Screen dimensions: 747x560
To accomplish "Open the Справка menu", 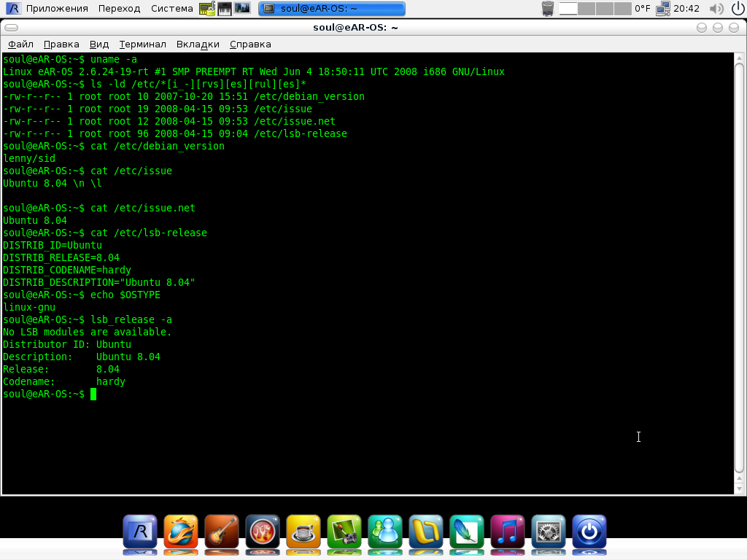I will point(250,44).
